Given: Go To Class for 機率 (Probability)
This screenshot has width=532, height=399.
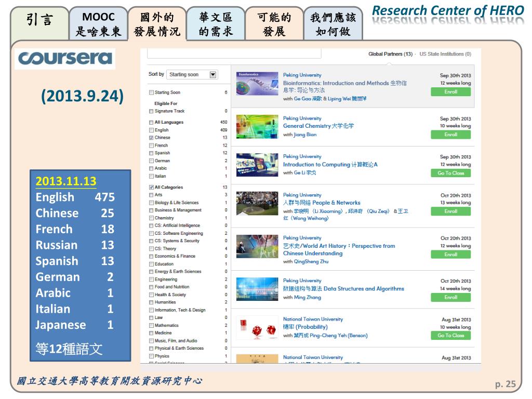Looking at the screenshot, I should [450, 336].
